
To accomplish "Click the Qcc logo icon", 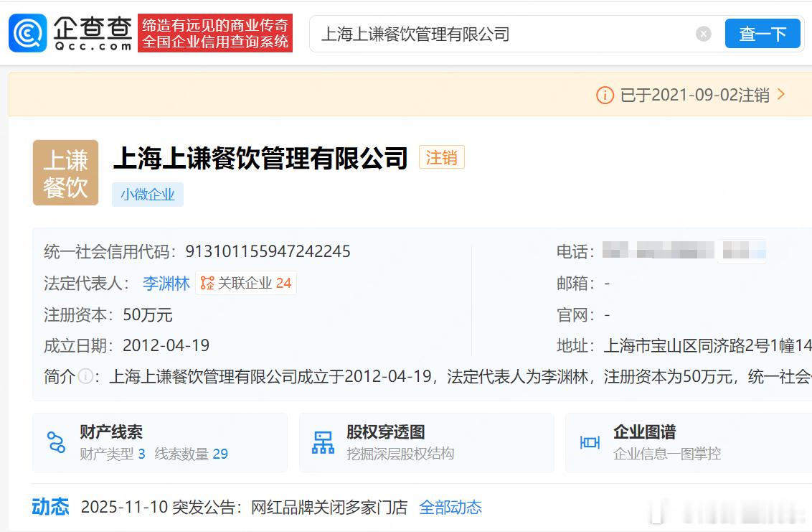I will tap(28, 33).
